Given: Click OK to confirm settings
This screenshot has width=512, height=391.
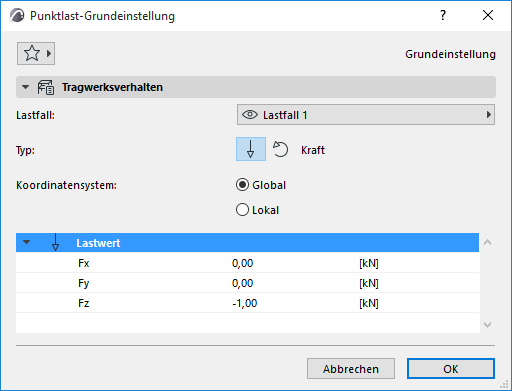Looking at the screenshot, I should point(451,369).
